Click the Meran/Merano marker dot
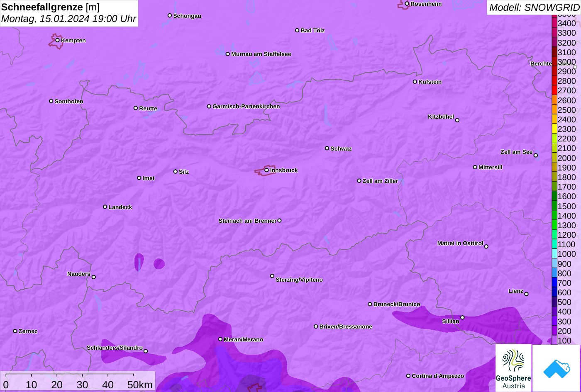This screenshot has width=581, height=392. click(x=220, y=339)
